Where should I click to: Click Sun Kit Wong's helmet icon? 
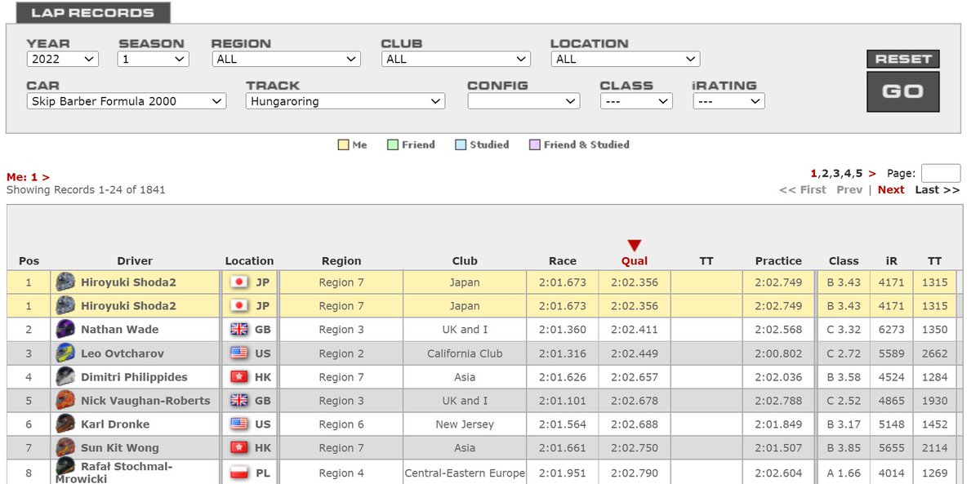pos(65,448)
